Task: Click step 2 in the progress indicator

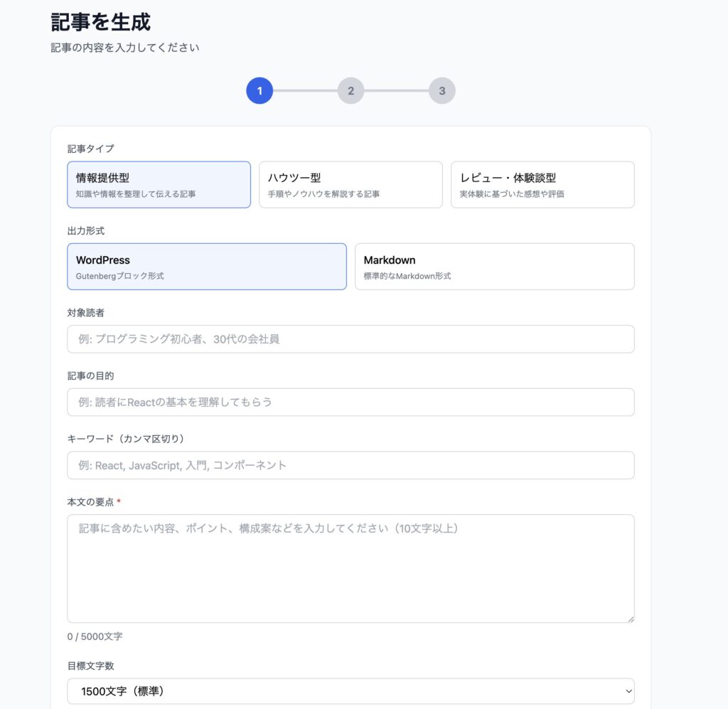Action: (350, 90)
